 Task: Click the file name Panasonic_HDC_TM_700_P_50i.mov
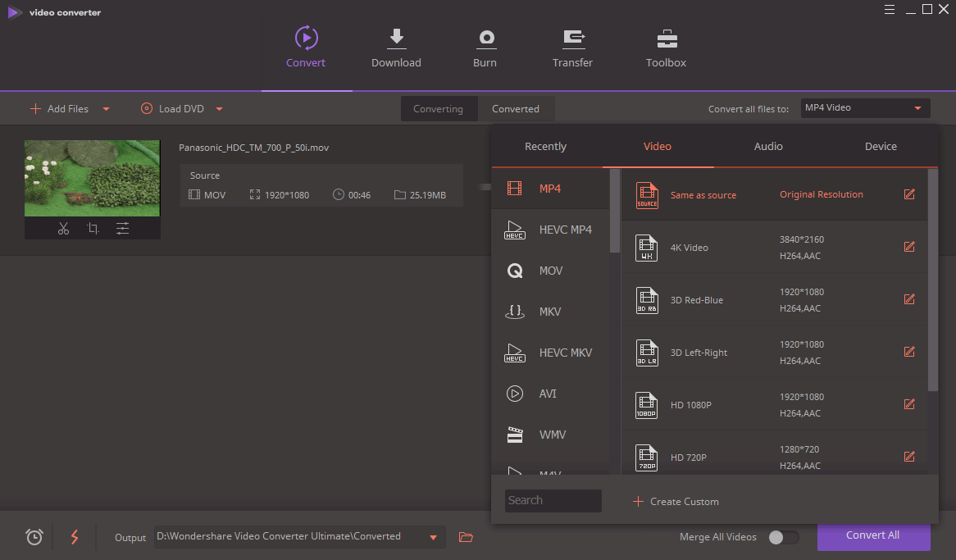[253, 148]
